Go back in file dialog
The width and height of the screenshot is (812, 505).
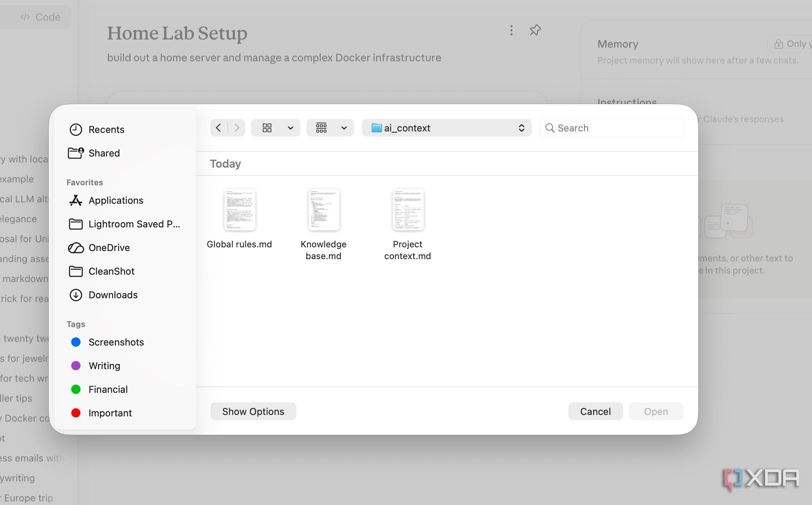219,128
